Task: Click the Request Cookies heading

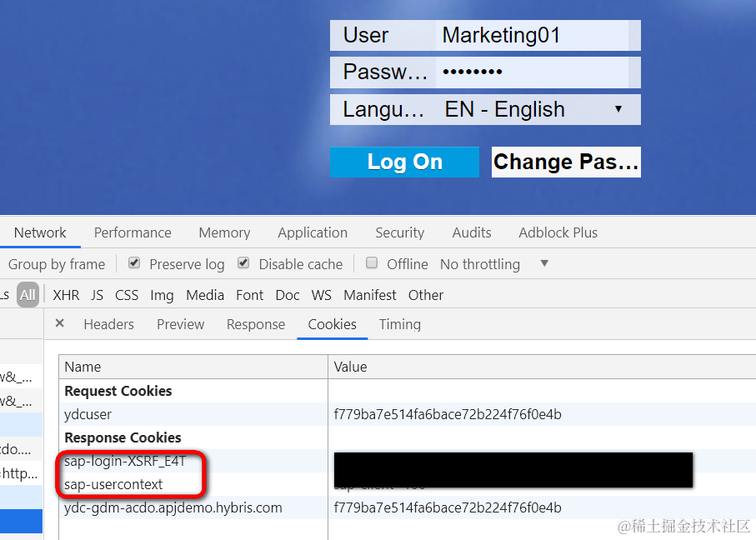Action: tap(118, 391)
